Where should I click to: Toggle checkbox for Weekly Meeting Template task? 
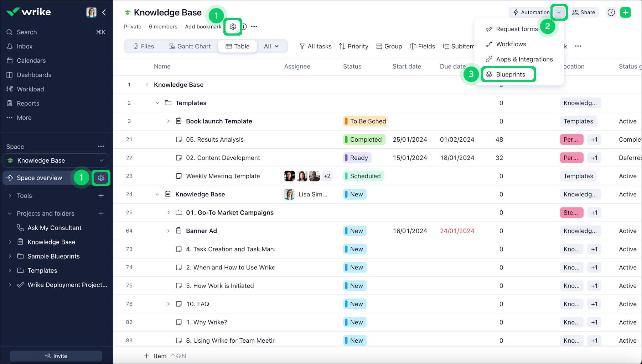pos(179,176)
